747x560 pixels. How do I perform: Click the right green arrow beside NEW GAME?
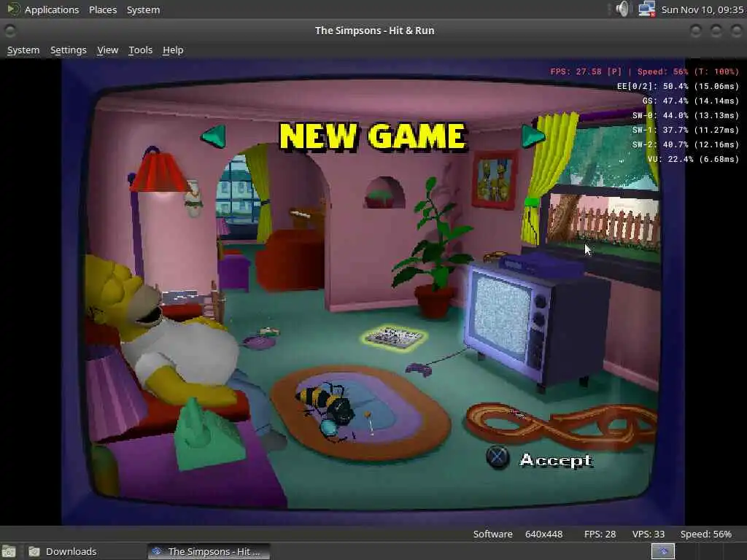coord(533,136)
